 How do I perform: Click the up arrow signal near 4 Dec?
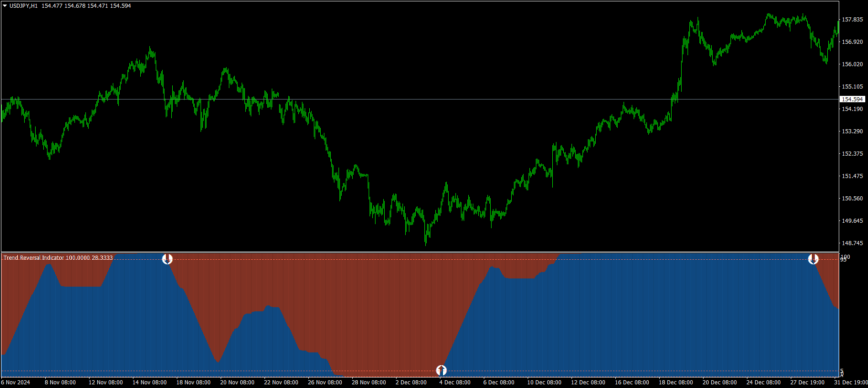coord(441,370)
